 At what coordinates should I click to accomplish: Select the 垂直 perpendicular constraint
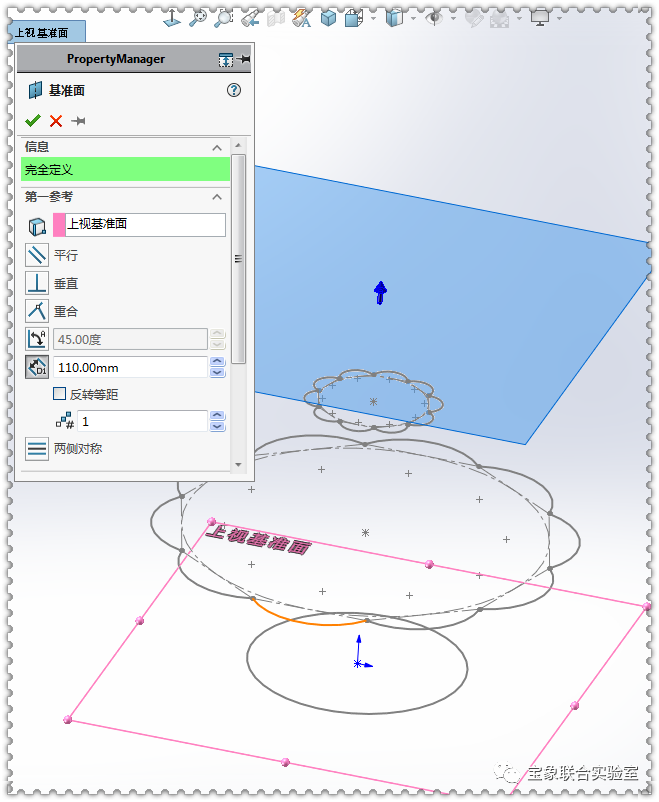[x=37, y=283]
